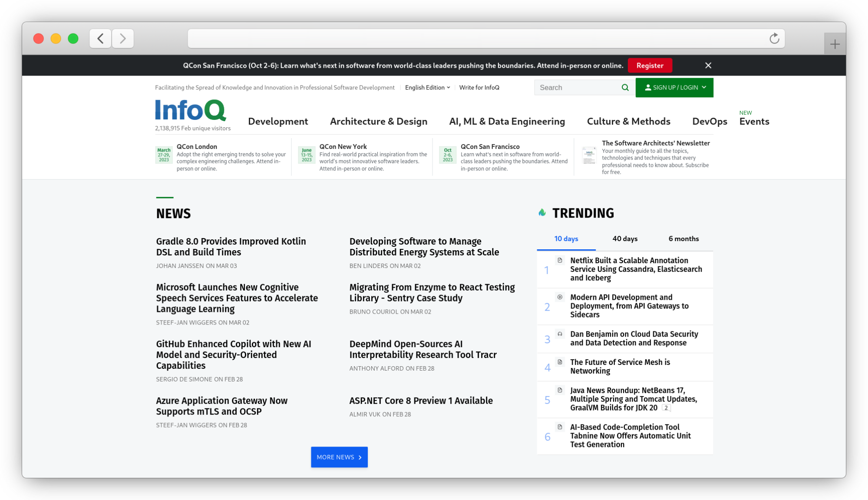Click the QCon London event title
Viewport: 868px width, 500px height.
197,147
